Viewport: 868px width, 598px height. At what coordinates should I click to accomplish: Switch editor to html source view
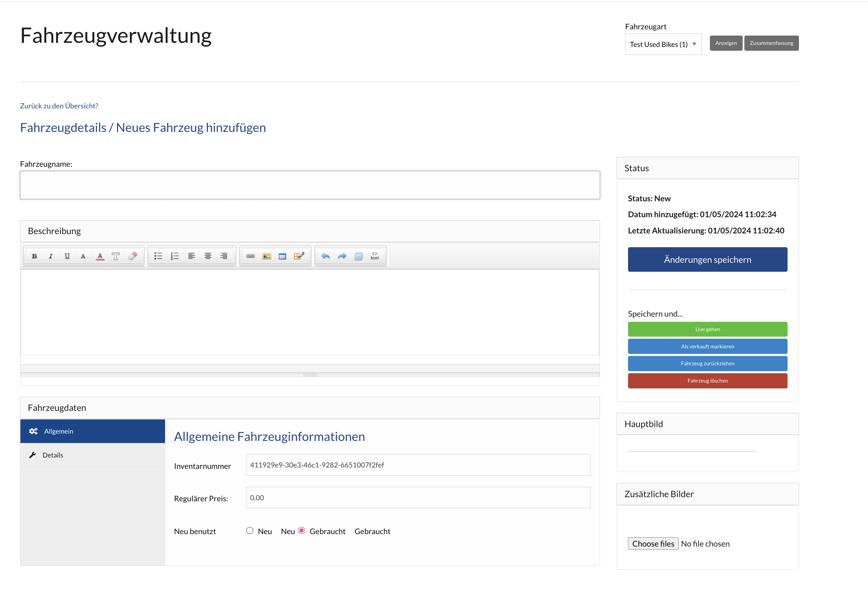click(x=375, y=256)
